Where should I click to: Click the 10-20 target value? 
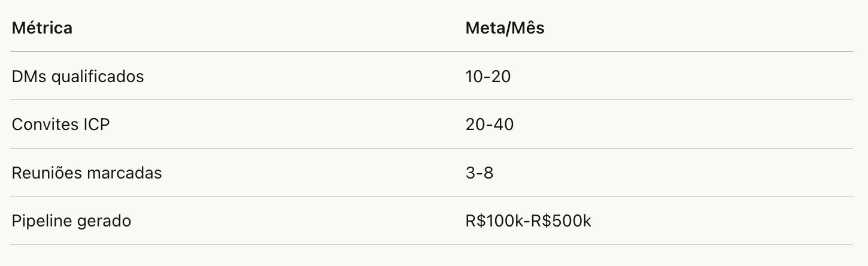pos(488,77)
